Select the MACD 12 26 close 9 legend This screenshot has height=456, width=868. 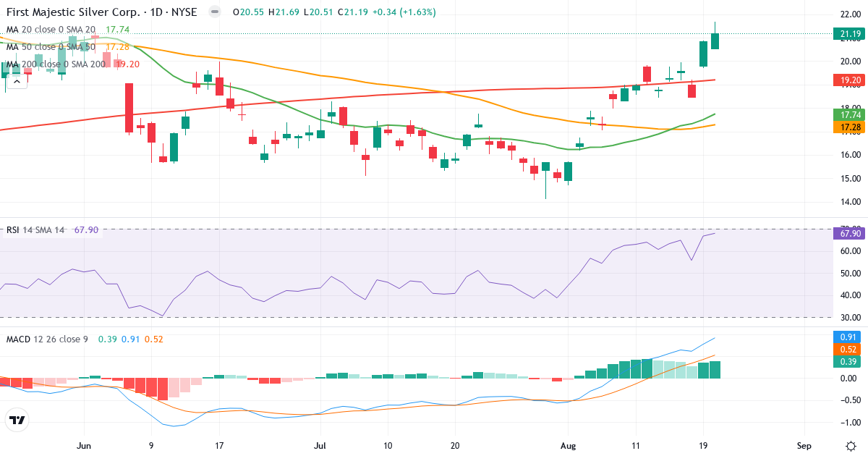(x=48, y=339)
